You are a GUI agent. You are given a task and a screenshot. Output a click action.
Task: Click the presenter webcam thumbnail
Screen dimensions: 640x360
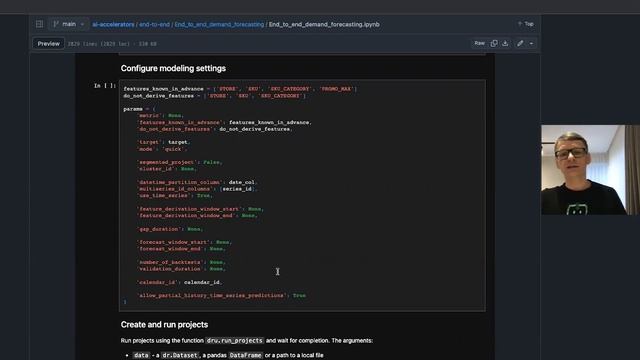pos(590,170)
